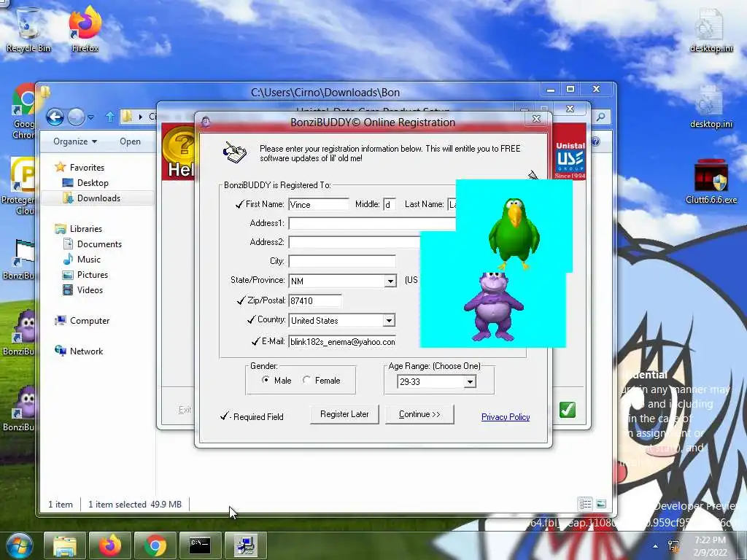Open the Privacy Policy link
747x560 pixels.
[x=506, y=416]
